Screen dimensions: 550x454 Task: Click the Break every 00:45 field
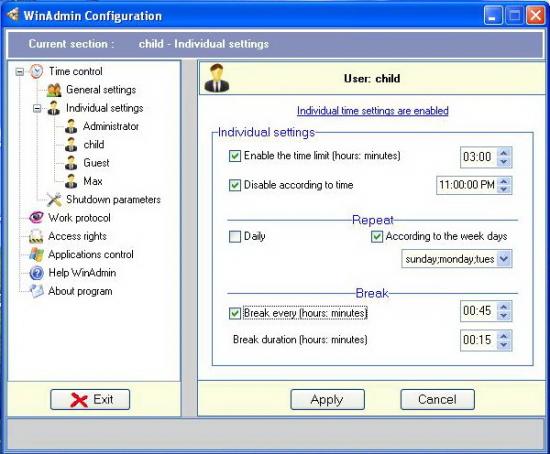tap(478, 311)
